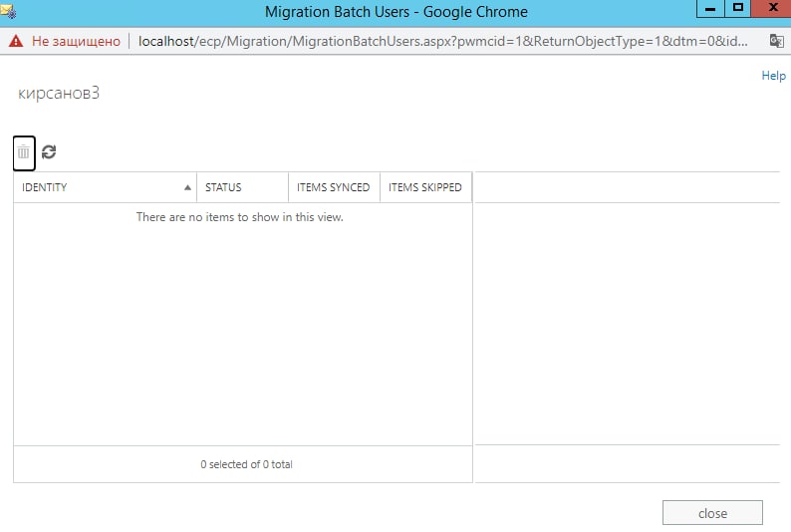Sort by ITEMS SYNCED column header

coord(334,187)
